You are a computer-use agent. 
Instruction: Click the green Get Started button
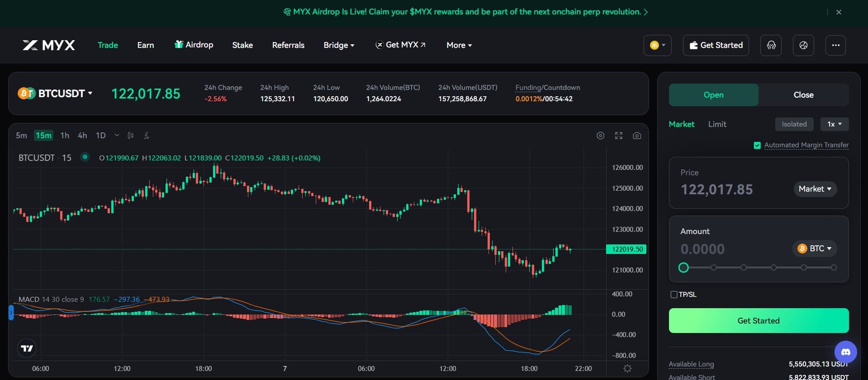759,321
